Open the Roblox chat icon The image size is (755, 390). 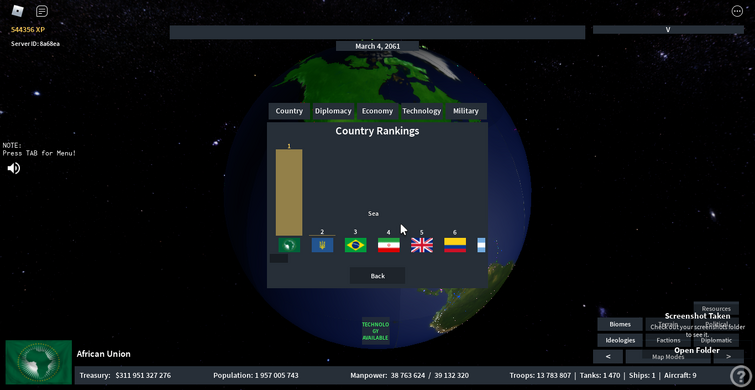click(x=42, y=11)
